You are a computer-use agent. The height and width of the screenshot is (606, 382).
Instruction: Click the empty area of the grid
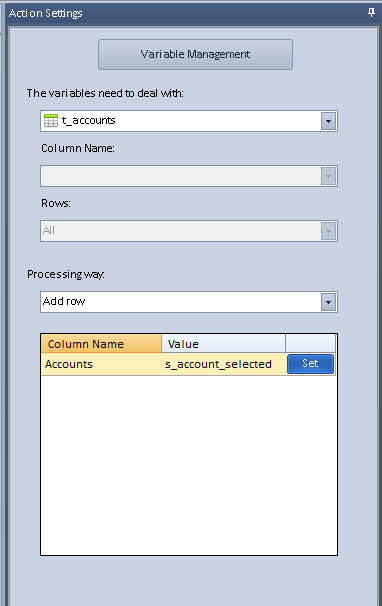click(x=189, y=465)
